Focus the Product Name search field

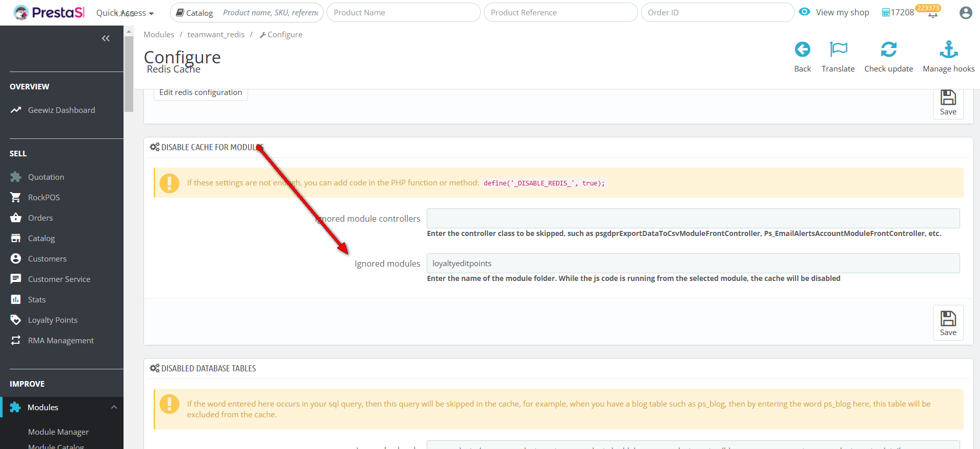coord(403,13)
